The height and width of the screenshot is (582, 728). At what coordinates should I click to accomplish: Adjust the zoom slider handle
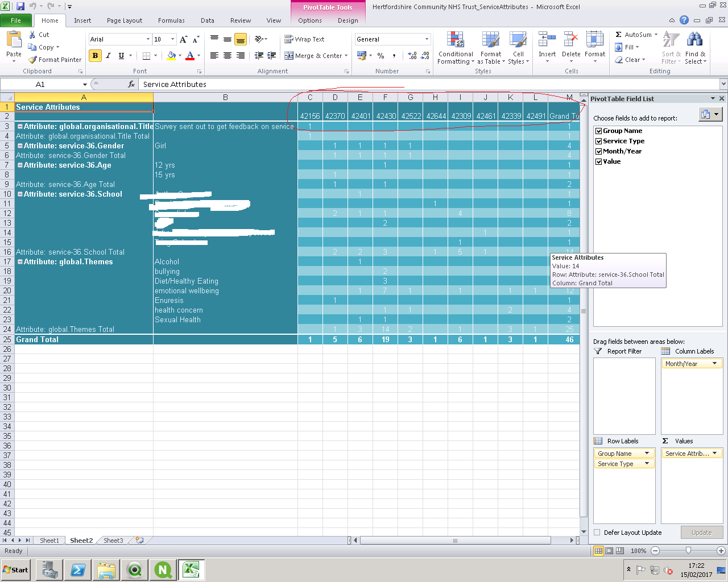pyautogui.click(x=688, y=551)
